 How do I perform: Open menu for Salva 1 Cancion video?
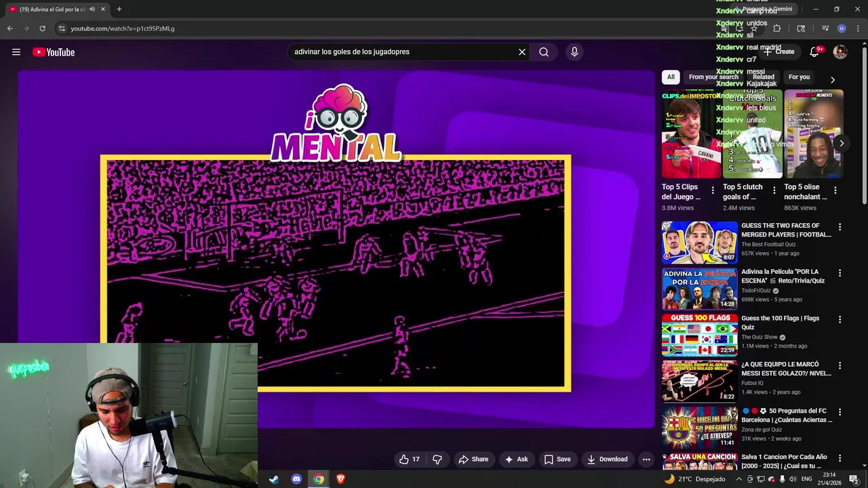(840, 458)
